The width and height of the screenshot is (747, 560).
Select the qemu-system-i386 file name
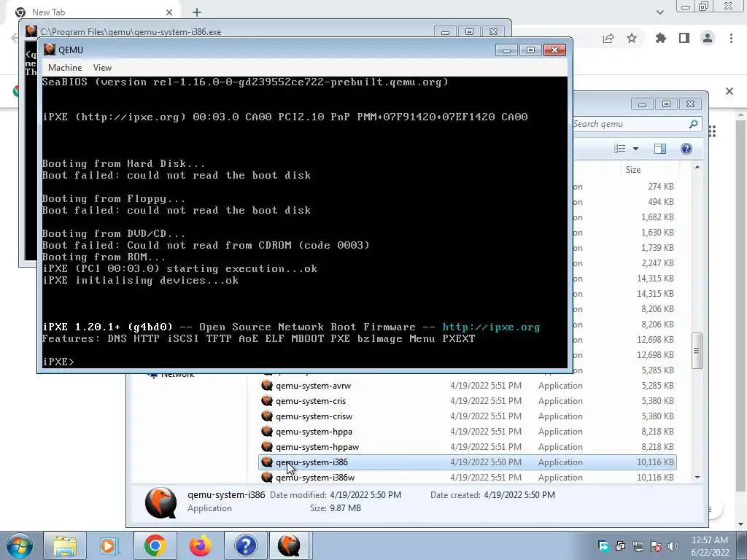311,462
